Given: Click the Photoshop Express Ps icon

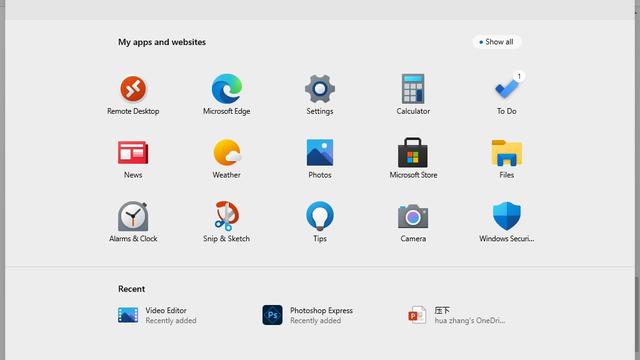Looking at the screenshot, I should pyautogui.click(x=272, y=315).
